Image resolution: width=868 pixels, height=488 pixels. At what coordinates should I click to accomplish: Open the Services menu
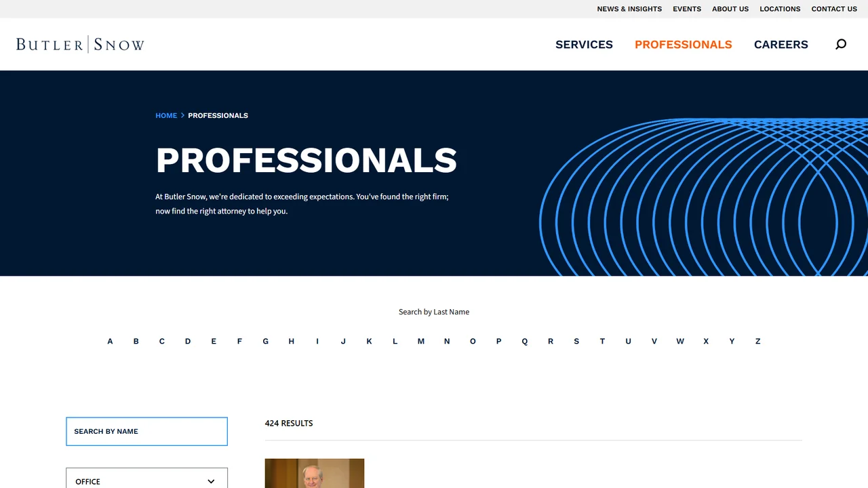(584, 45)
